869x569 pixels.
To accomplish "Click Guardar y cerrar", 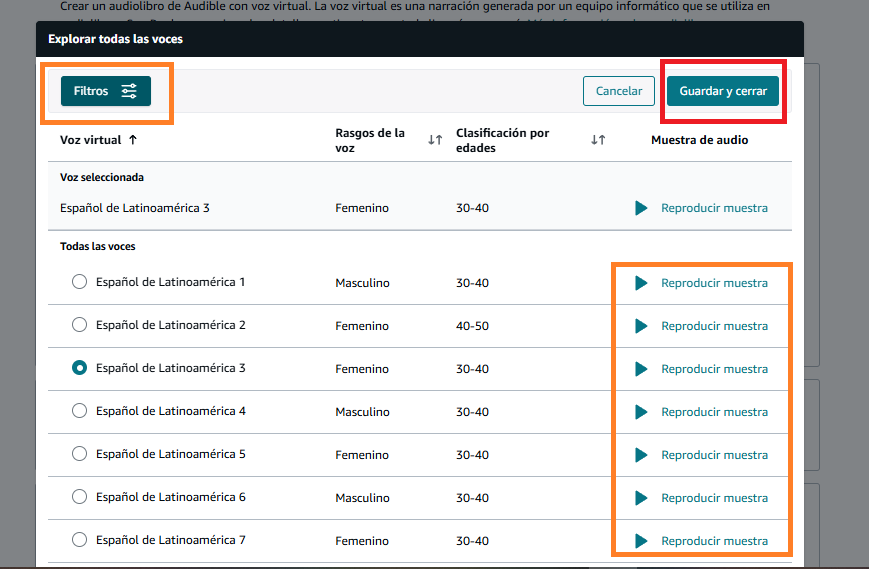I will click(x=723, y=91).
